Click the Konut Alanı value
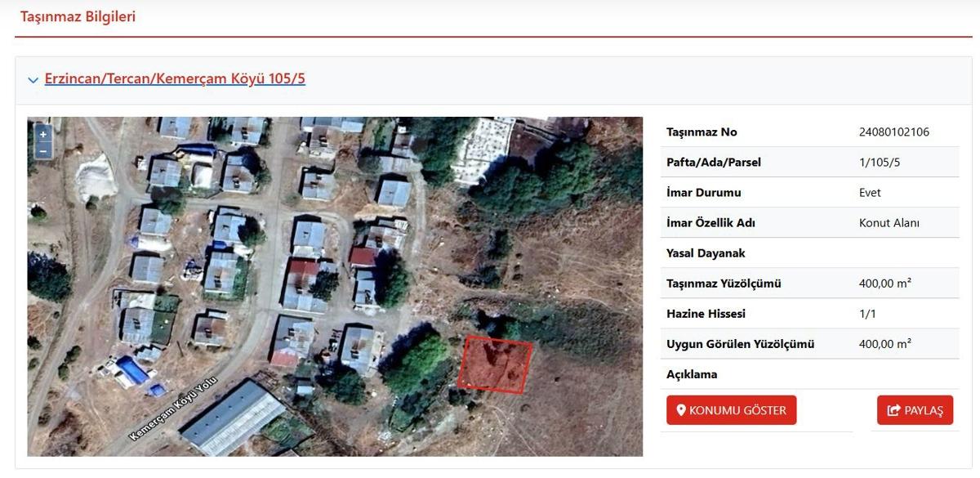The width and height of the screenshot is (980, 478). 889,222
